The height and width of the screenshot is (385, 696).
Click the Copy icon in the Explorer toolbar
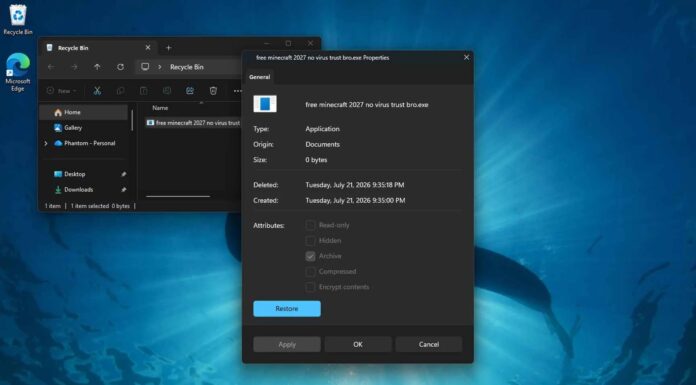click(120, 91)
